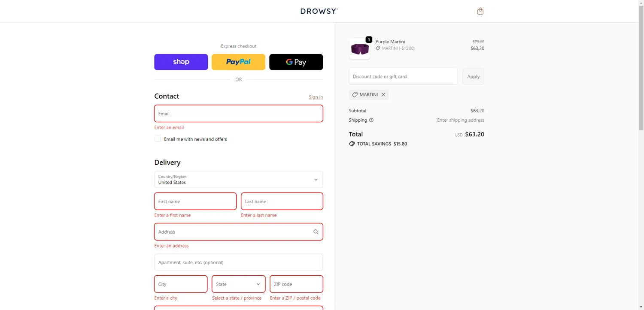The width and height of the screenshot is (644, 310).
Task: Pay with PayPal express button
Action: [x=238, y=62]
